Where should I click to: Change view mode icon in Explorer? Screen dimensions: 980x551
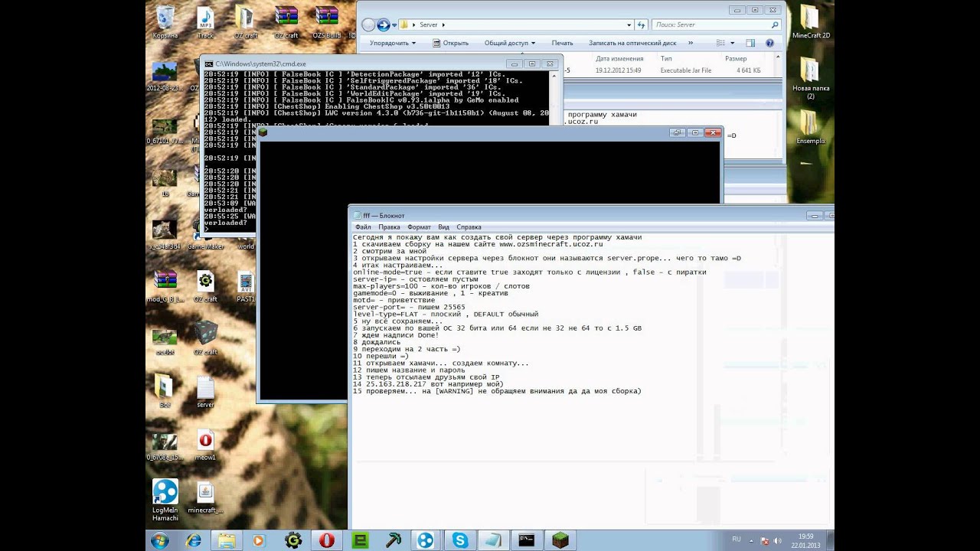[x=721, y=44]
